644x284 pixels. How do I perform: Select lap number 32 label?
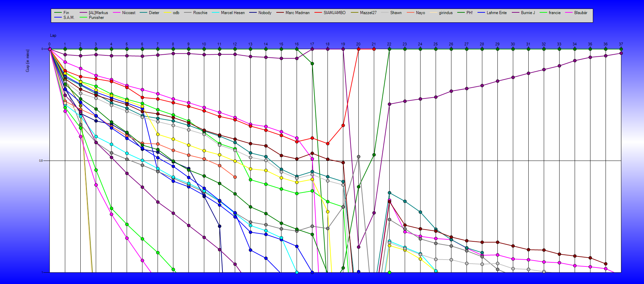pyautogui.click(x=544, y=44)
